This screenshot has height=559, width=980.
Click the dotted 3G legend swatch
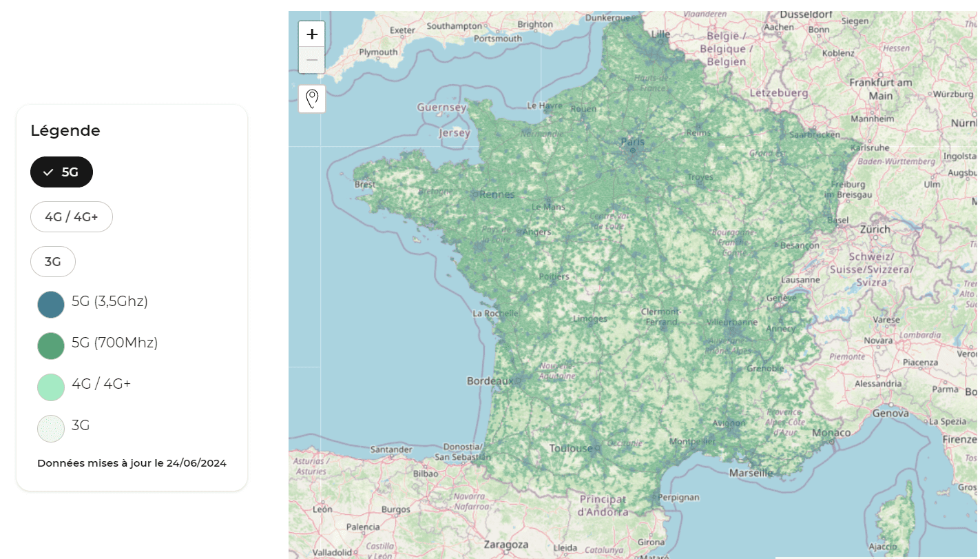pyautogui.click(x=51, y=429)
